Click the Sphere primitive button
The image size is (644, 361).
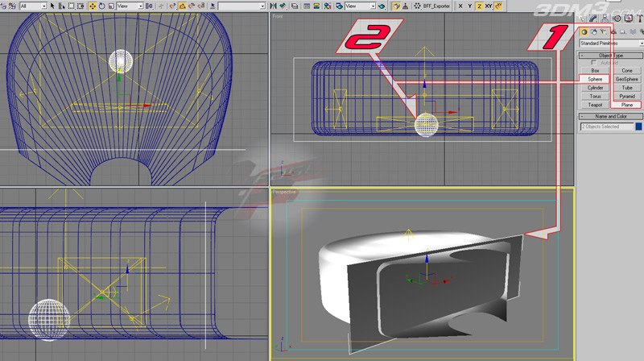coord(595,79)
